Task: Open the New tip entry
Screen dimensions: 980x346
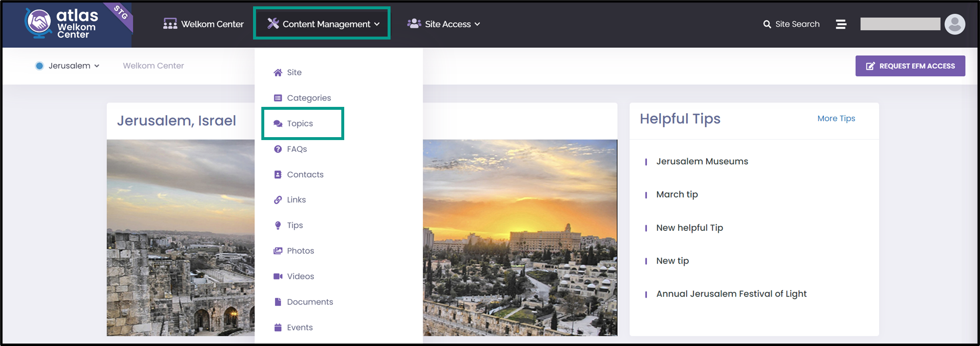Action: point(672,261)
